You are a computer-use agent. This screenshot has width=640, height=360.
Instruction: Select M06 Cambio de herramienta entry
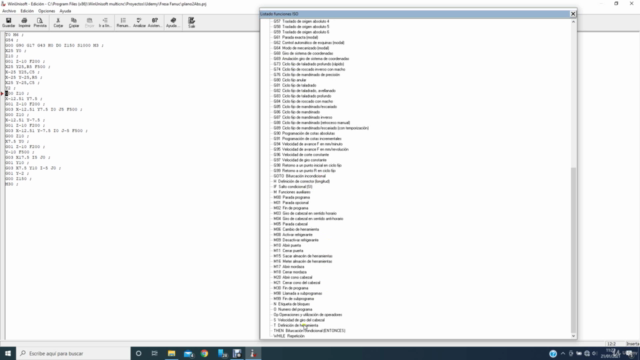[296, 229]
